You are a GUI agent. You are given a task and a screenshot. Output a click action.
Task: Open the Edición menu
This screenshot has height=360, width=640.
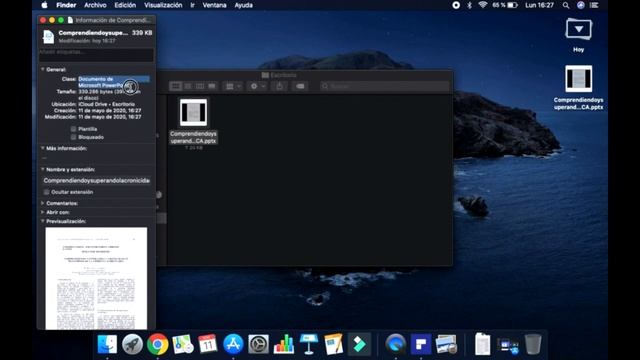click(x=125, y=5)
